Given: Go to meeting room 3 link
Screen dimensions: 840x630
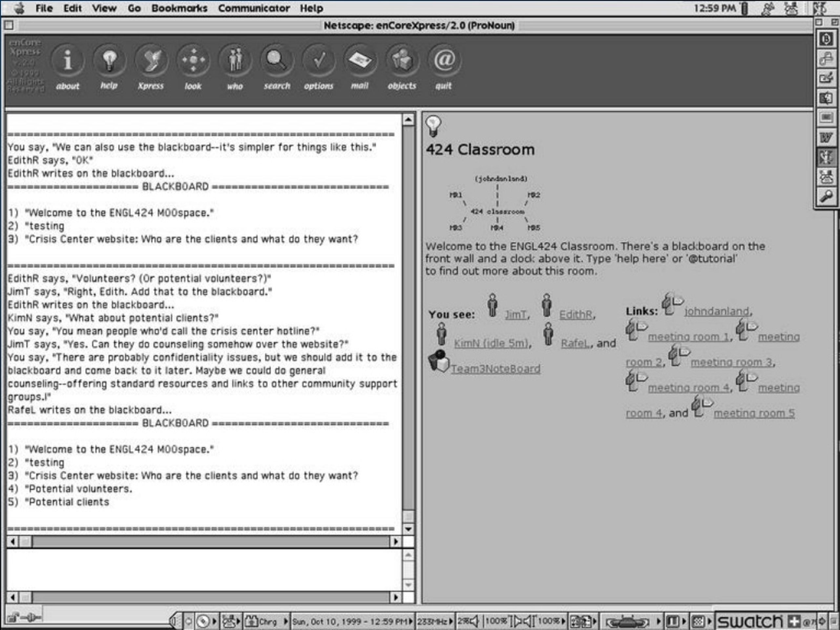Looking at the screenshot, I should click(731, 362).
